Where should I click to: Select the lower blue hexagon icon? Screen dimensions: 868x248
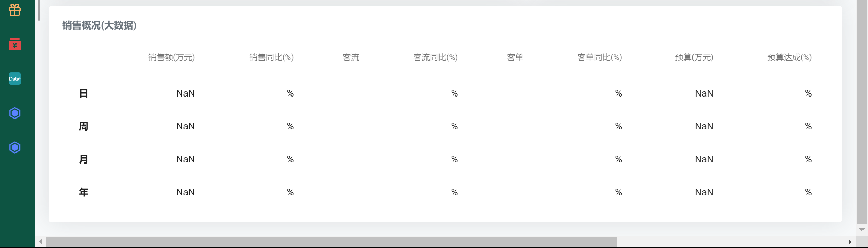coord(15,147)
